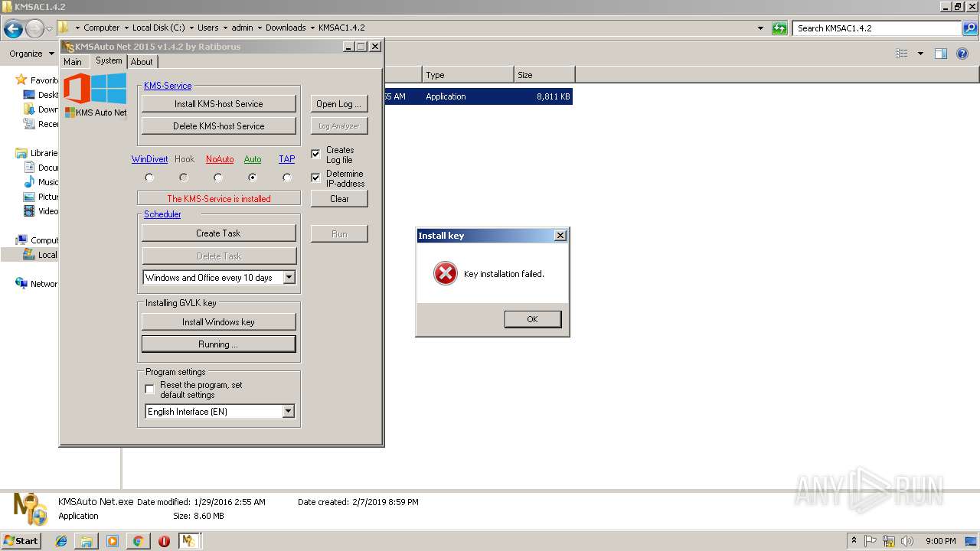Click the KMS Auto Net logo image
Viewport: 980px width, 551px height.
[95, 95]
